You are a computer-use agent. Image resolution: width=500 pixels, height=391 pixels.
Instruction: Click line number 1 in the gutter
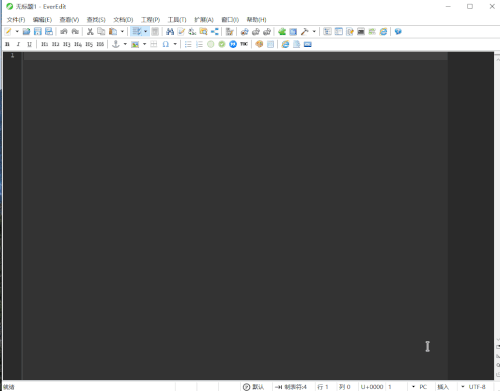12,56
